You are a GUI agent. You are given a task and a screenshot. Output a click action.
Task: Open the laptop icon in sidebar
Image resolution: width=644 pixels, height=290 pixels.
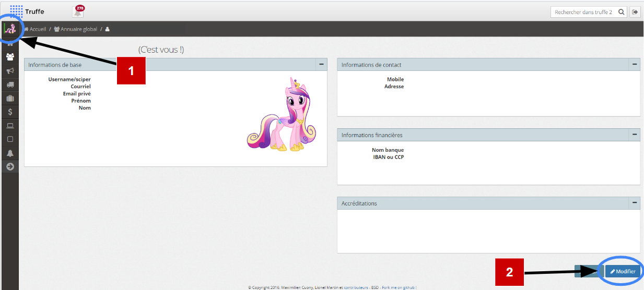pyautogui.click(x=10, y=126)
